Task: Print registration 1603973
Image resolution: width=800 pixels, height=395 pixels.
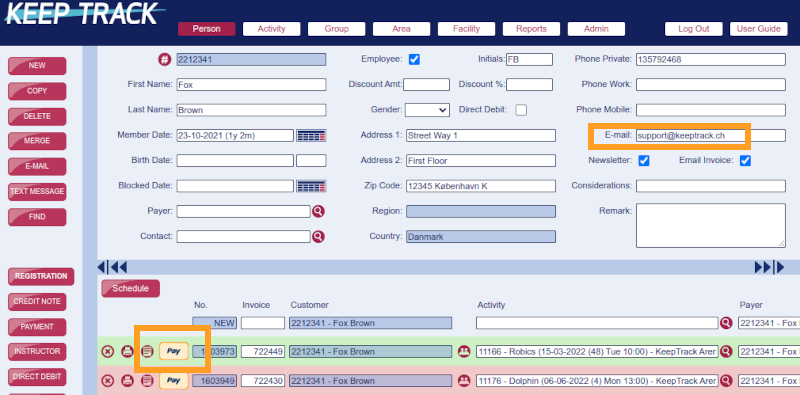Action: point(128,351)
